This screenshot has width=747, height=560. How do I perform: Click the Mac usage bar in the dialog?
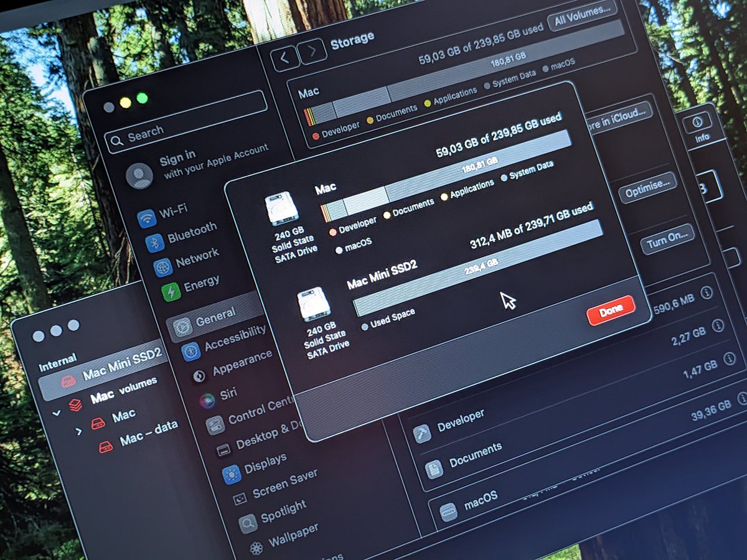(446, 176)
